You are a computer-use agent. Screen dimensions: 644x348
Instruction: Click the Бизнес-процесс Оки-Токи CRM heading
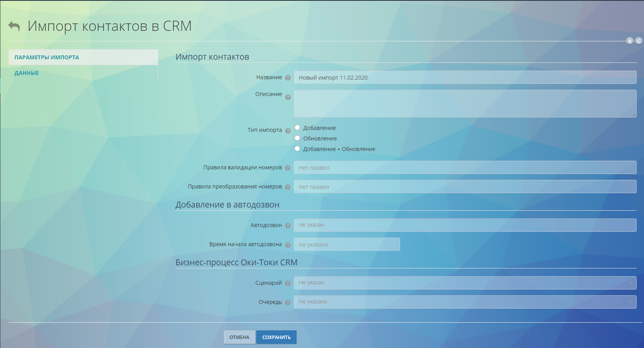pyautogui.click(x=236, y=263)
